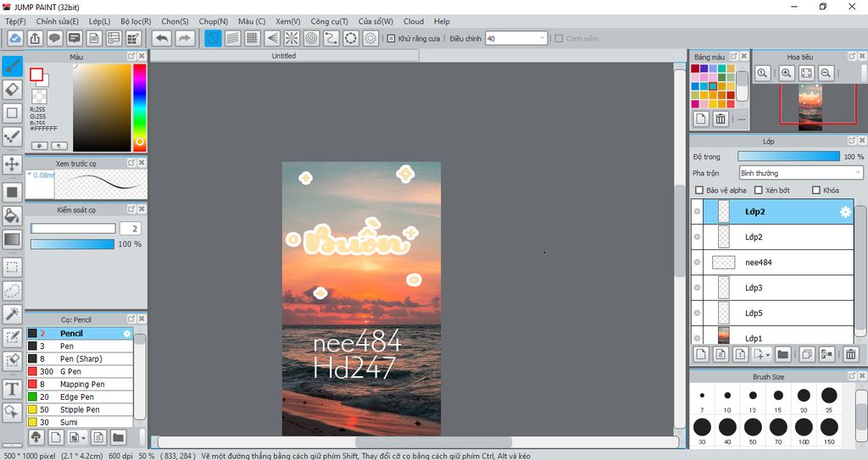
Task: Open layer folder icon in Lớp panel
Action: pyautogui.click(x=782, y=354)
